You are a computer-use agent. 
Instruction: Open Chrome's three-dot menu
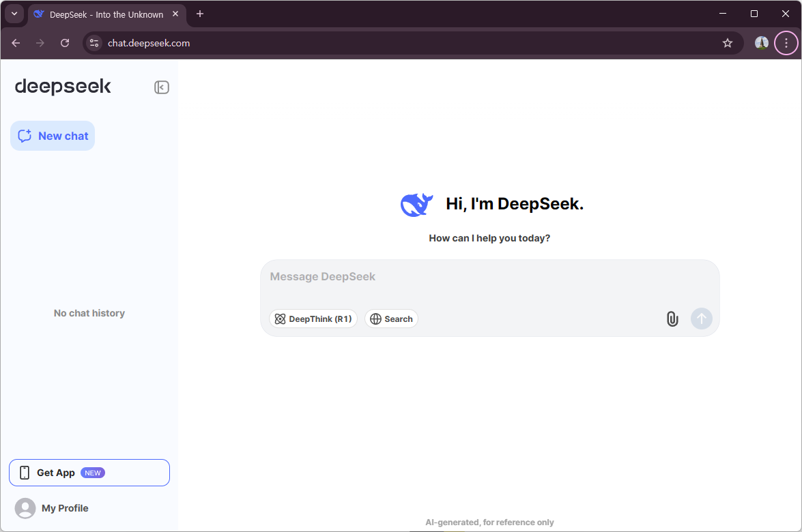[786, 43]
